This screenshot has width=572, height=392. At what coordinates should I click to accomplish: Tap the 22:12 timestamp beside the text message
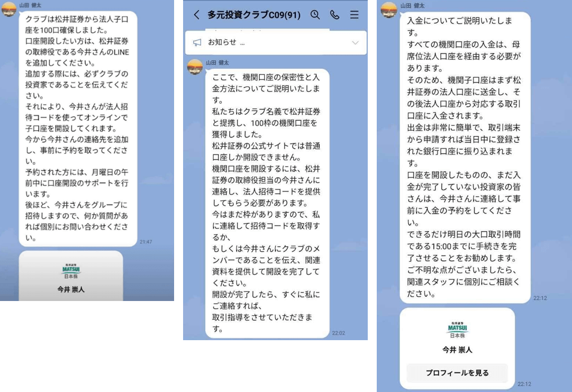click(540, 298)
